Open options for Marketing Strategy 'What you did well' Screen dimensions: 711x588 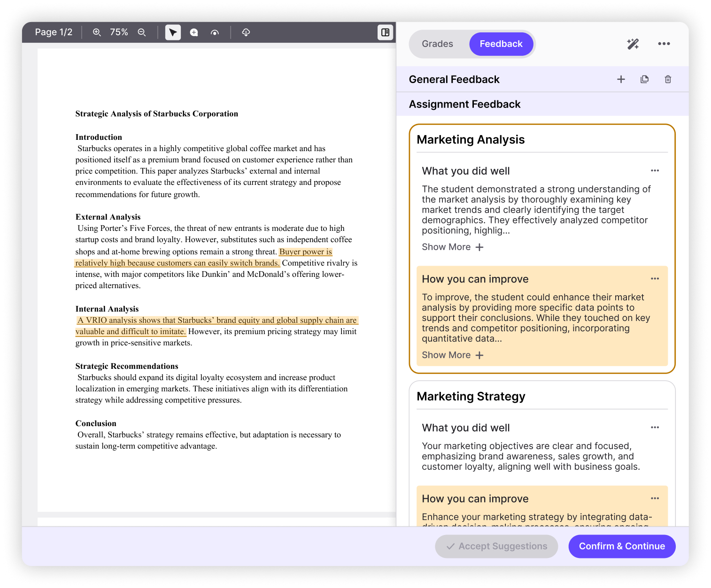click(655, 427)
